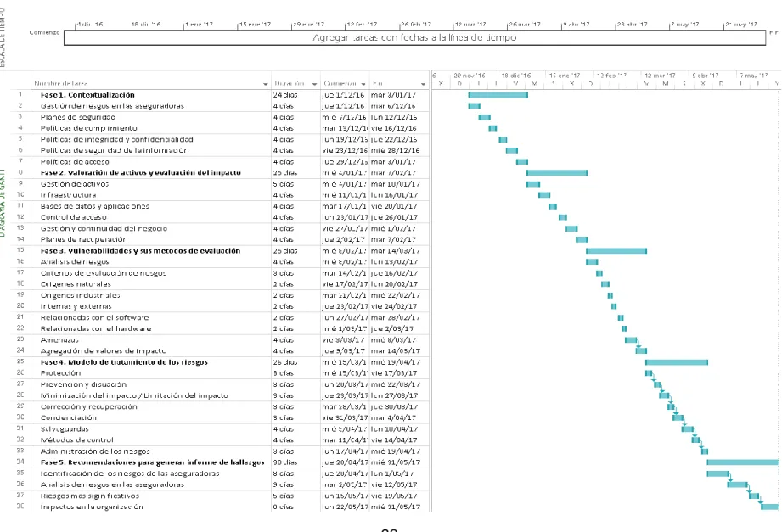Click the timeline placeholder text box
Viewport: 782px width, 532px height.
point(415,38)
